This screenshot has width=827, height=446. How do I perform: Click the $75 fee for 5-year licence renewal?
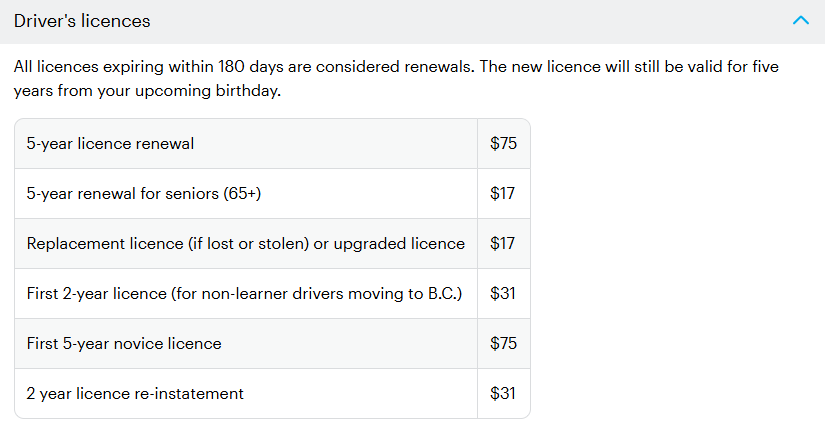(x=503, y=144)
